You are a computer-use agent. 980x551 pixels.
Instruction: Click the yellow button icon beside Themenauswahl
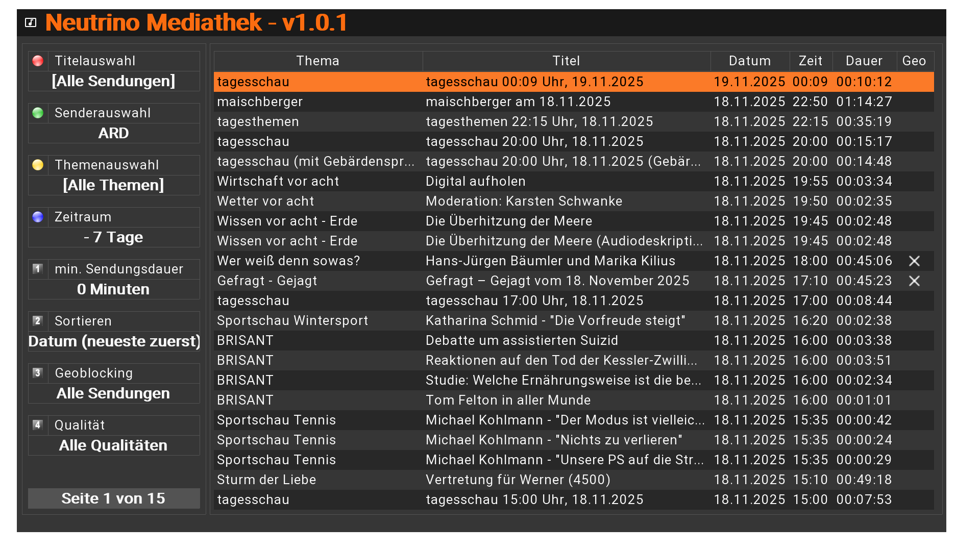tap(38, 165)
